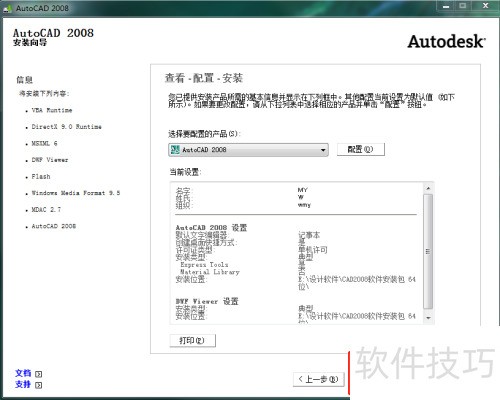The height and width of the screenshot is (400, 500).
Task: Select the AutoCAD 2008 combo box
Action: (x=248, y=150)
